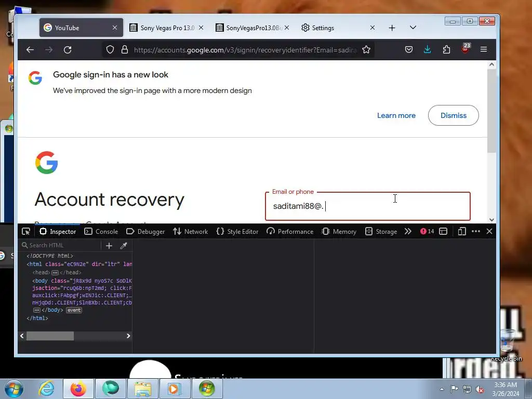Open the tracking protection shield

coord(110,50)
